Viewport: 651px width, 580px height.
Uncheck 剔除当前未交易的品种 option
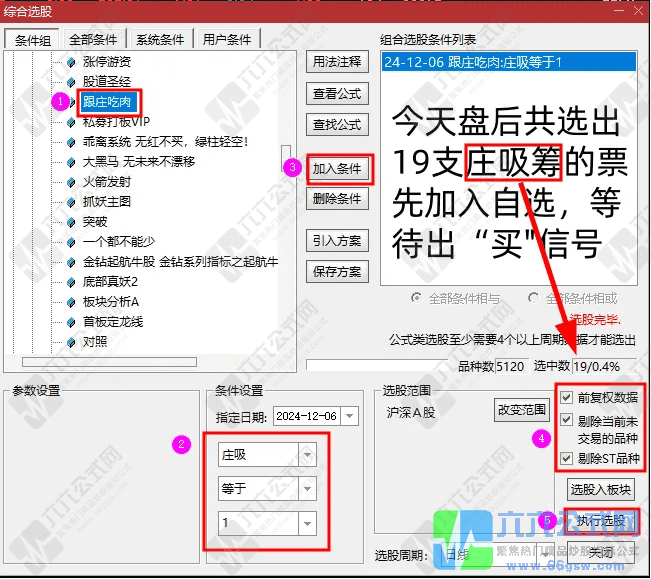568,420
